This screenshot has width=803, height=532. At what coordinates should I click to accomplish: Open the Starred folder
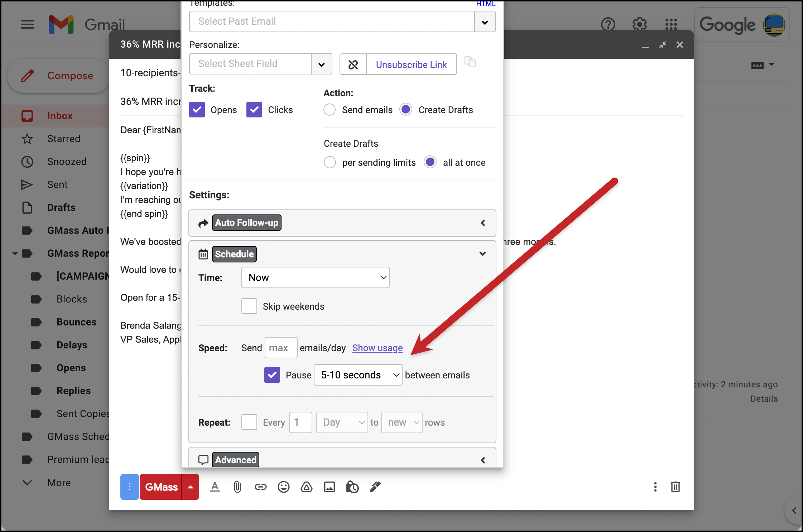coord(63,139)
